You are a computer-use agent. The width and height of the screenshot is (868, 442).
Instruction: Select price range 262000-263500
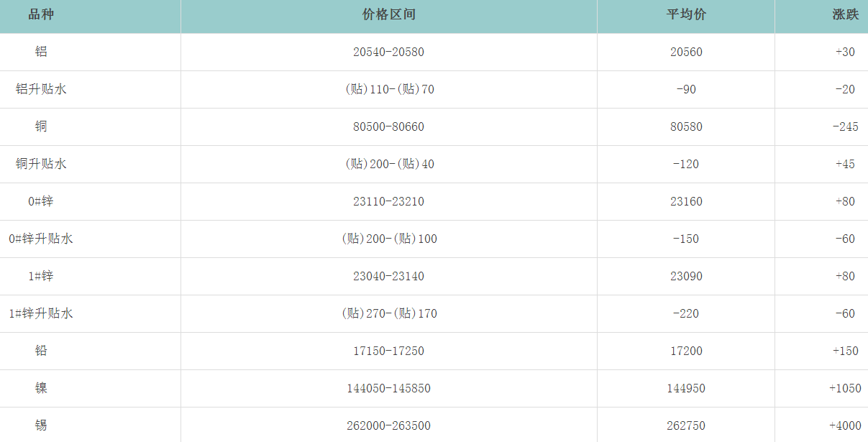point(389,425)
